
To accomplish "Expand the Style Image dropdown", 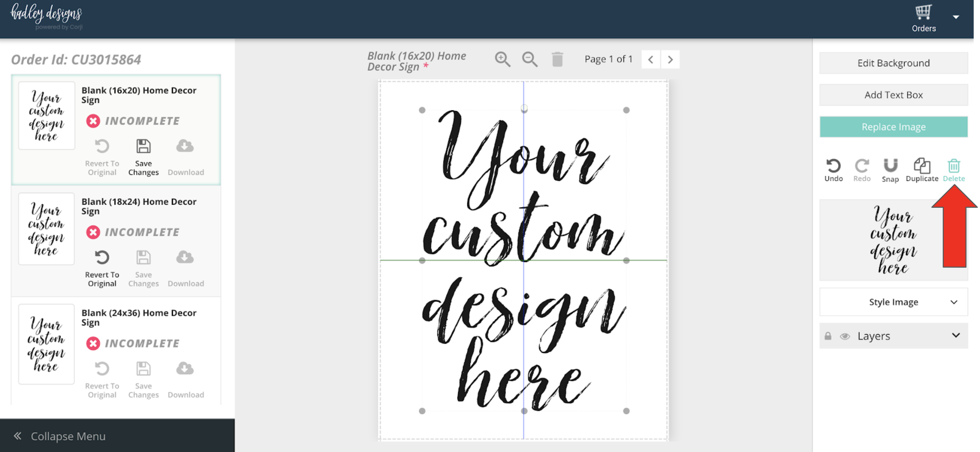I will tap(893, 302).
